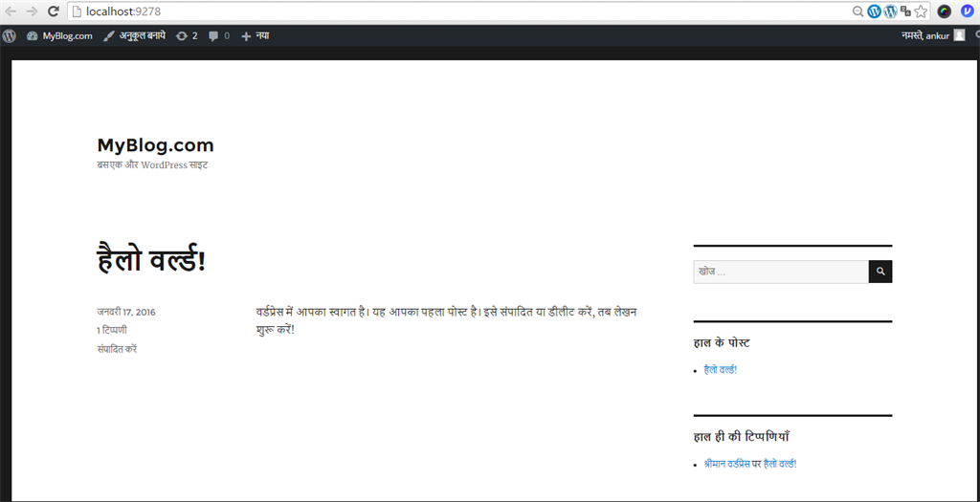980x502 pixels.
Task: Open the updates item showing 2
Action: [187, 36]
